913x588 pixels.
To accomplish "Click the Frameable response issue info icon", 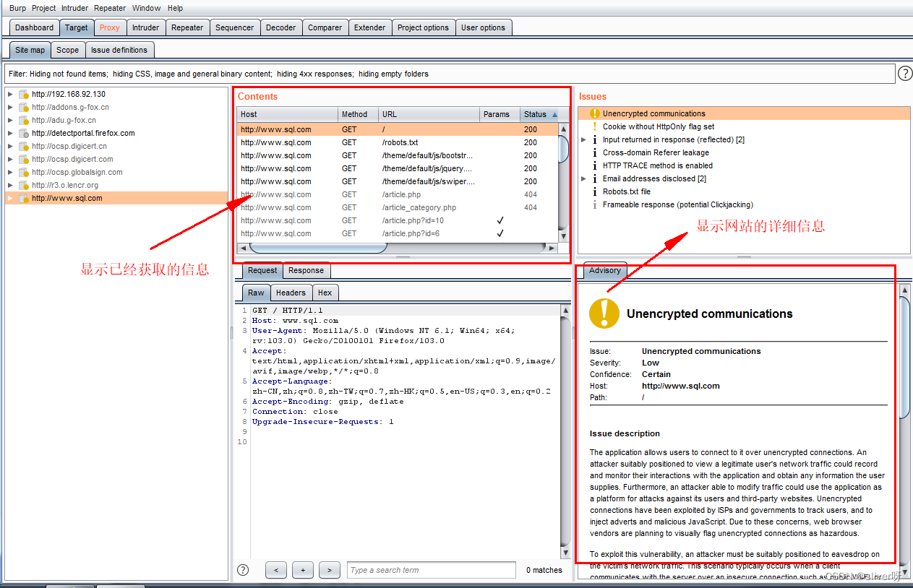I will click(x=595, y=204).
